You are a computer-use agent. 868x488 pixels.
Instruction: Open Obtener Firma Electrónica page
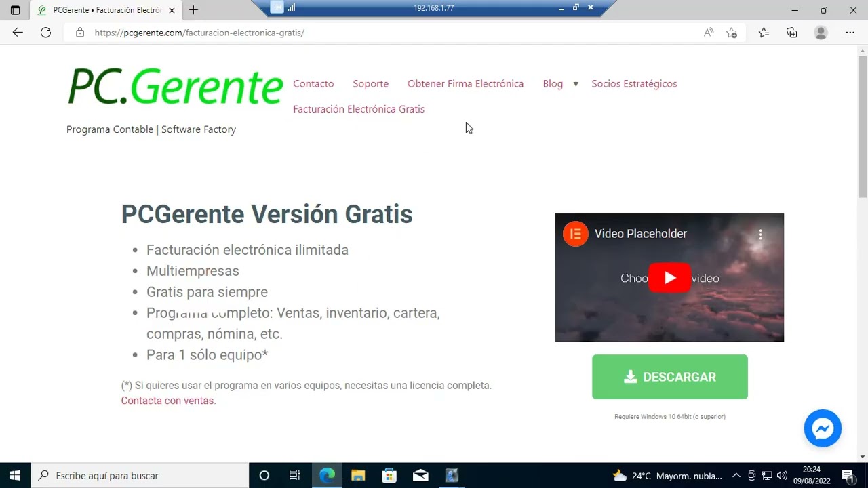(x=465, y=83)
